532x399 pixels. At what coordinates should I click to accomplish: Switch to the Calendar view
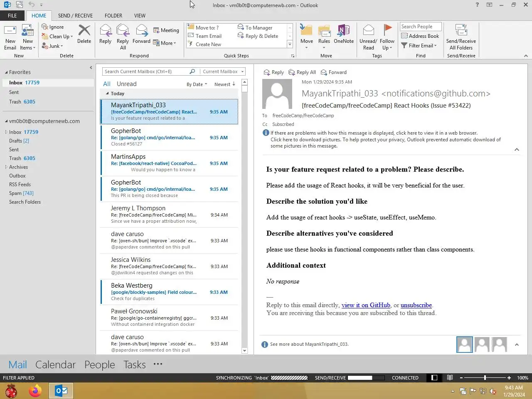click(55, 365)
